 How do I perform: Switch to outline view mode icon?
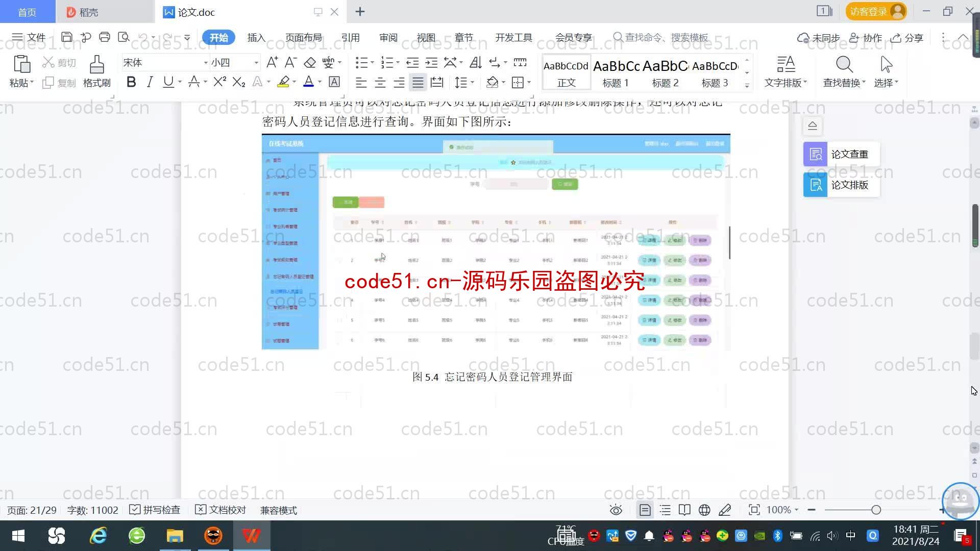pos(665,510)
